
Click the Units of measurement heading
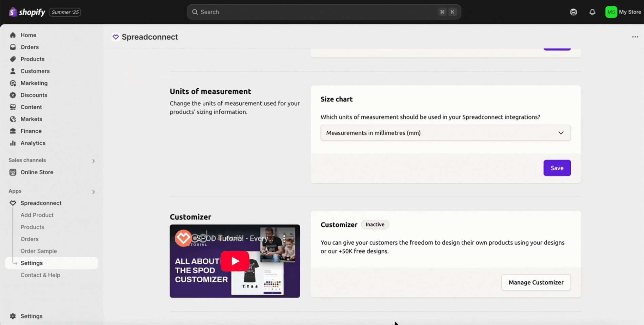click(210, 91)
